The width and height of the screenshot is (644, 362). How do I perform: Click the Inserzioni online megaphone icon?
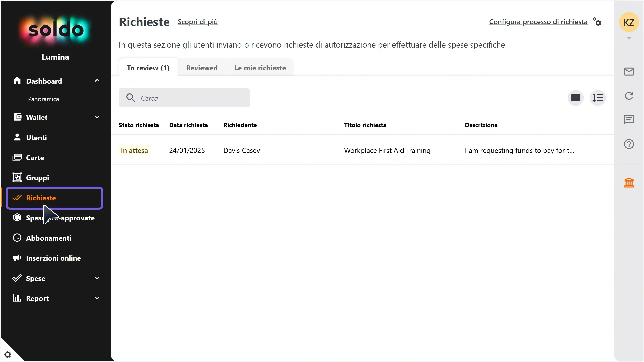coord(17,258)
